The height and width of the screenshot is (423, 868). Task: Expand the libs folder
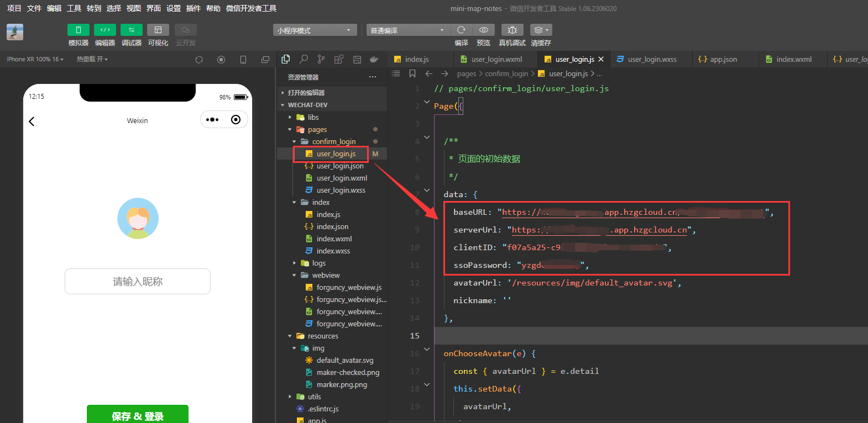[332, 117]
